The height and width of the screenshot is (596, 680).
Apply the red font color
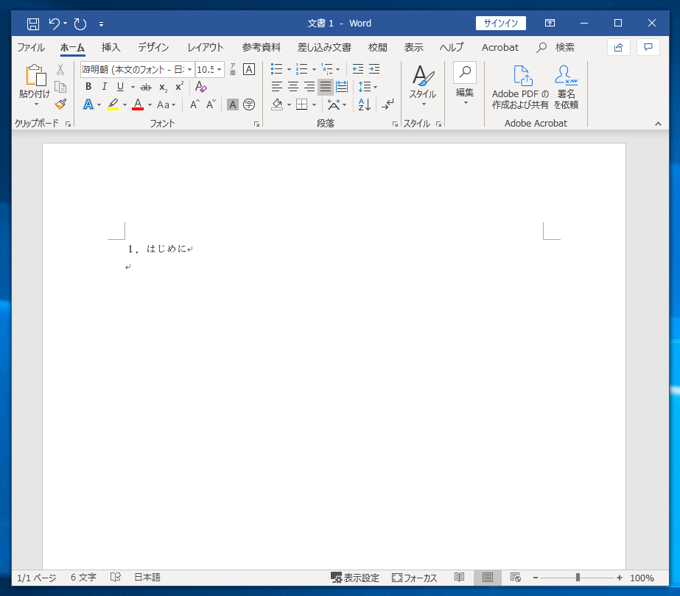138,105
